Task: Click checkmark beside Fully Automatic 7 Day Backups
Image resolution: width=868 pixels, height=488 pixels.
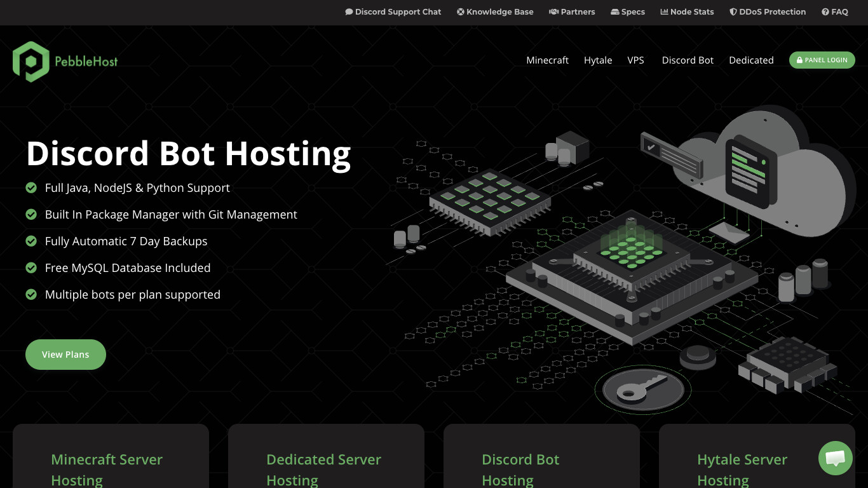Action: click(x=31, y=241)
